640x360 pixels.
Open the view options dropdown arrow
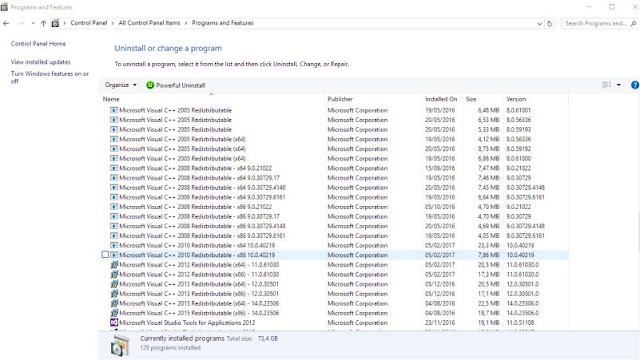[x=619, y=85]
